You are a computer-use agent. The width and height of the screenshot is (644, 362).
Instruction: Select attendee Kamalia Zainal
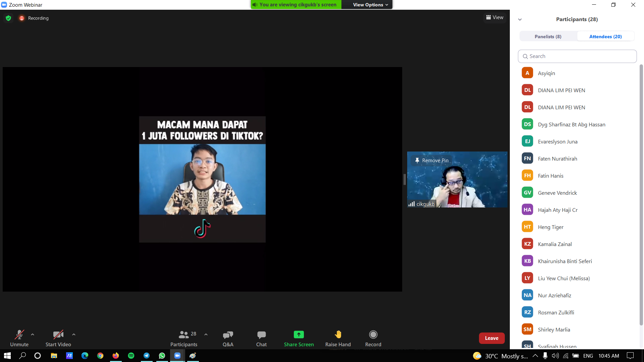(x=577, y=244)
